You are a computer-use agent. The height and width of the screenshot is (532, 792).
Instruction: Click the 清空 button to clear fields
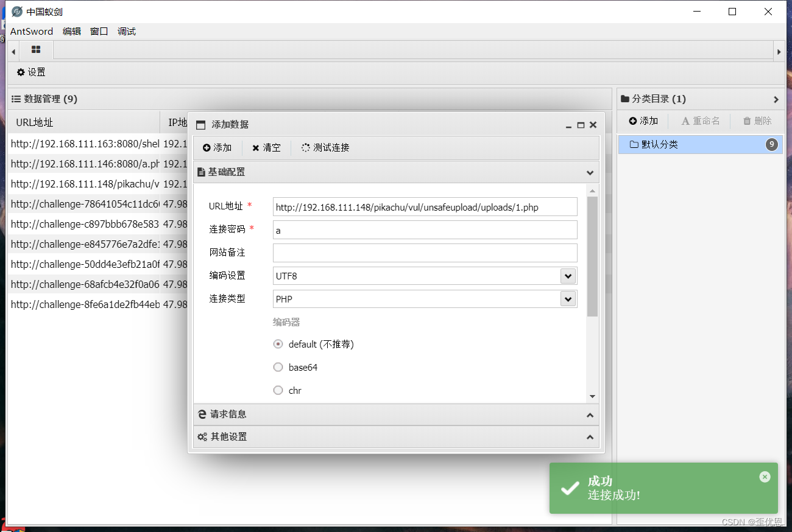(x=266, y=147)
